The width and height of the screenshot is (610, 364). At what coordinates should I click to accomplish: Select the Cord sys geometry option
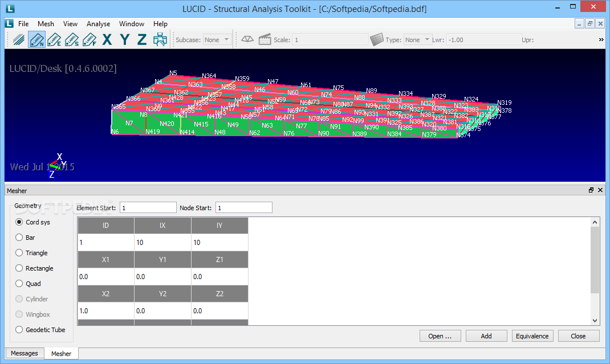pyautogui.click(x=32, y=222)
